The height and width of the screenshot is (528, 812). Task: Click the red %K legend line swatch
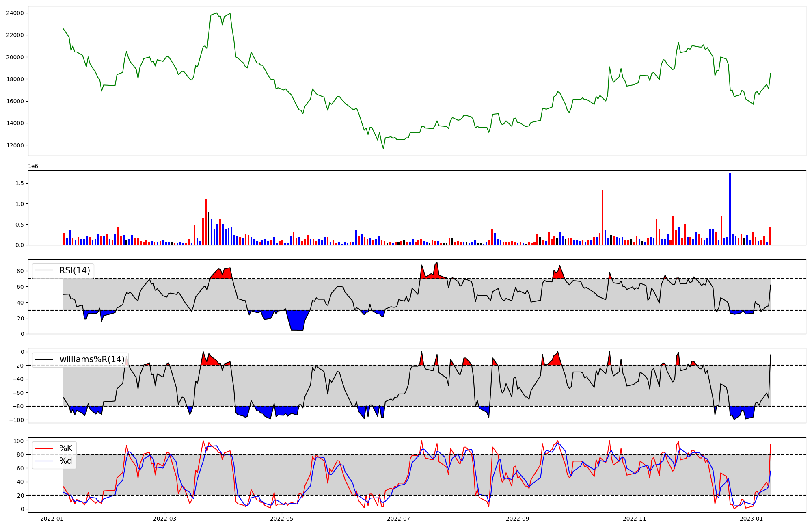point(44,448)
